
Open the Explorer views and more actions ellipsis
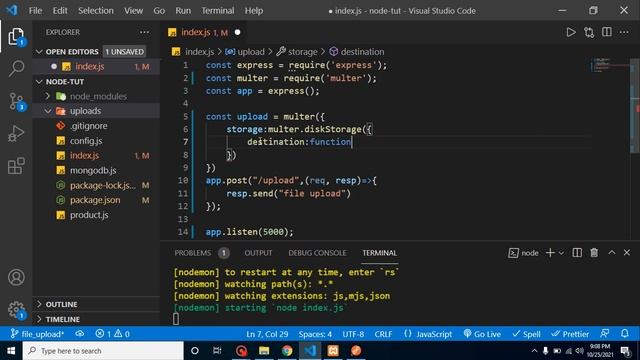[x=144, y=32]
